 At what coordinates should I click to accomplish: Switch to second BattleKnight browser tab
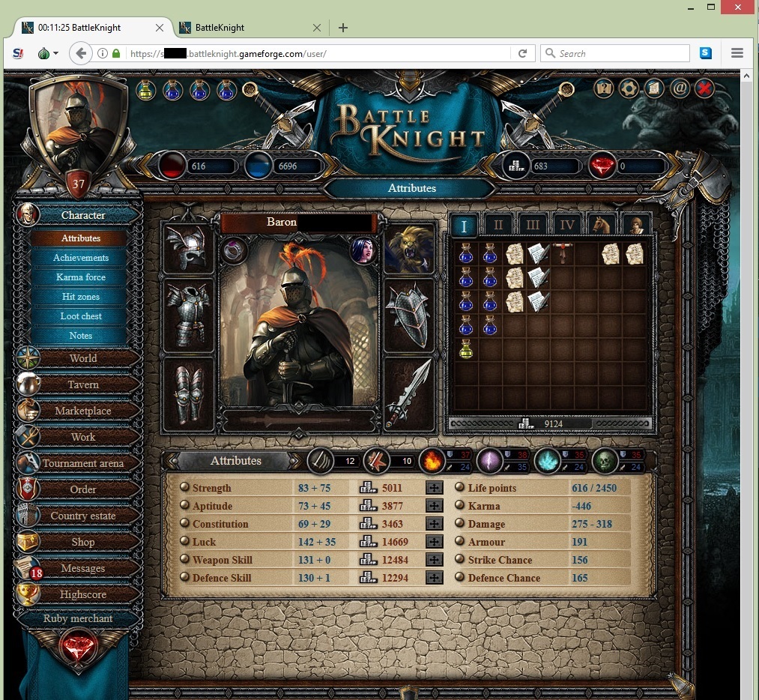pyautogui.click(x=250, y=28)
